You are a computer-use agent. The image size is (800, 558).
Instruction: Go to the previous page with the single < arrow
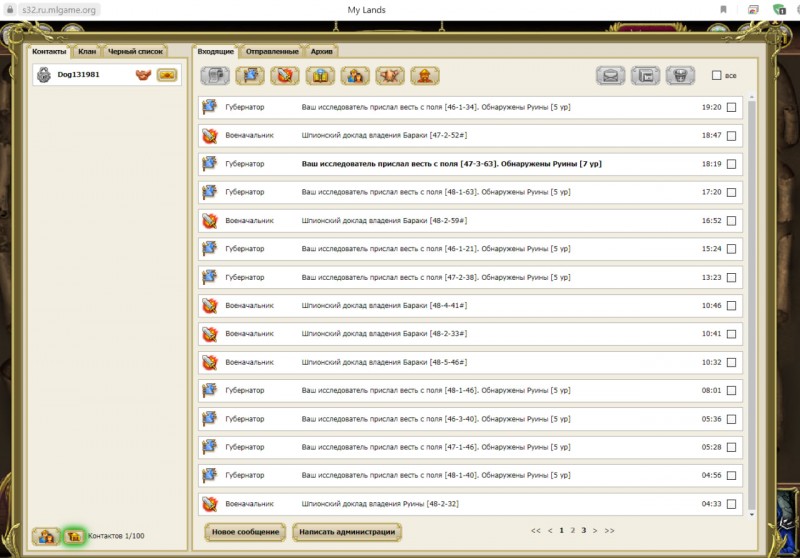(550, 530)
